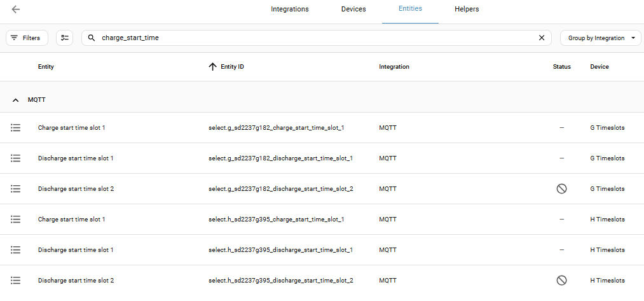
Task: Open Charge start time slot 1 for H Timeslots
Action: (71, 219)
